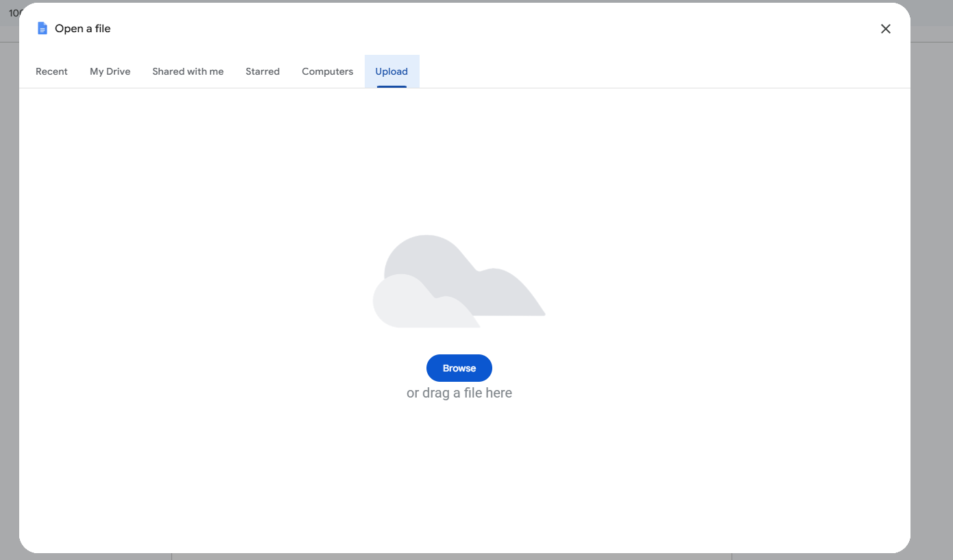Go to the Starred tab
This screenshot has height=560, width=953.
[263, 71]
